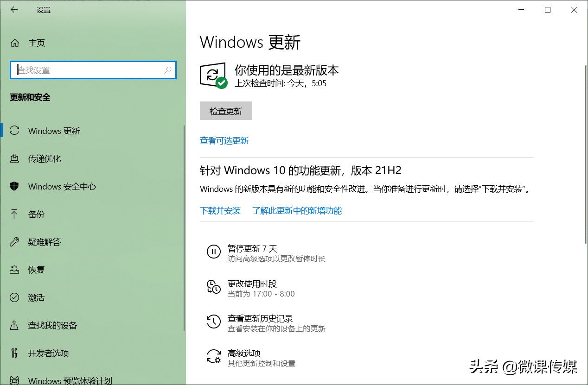Viewport: 588px width, 385px height.
Task: 点击左上角的返回箭头
Action: [14, 10]
